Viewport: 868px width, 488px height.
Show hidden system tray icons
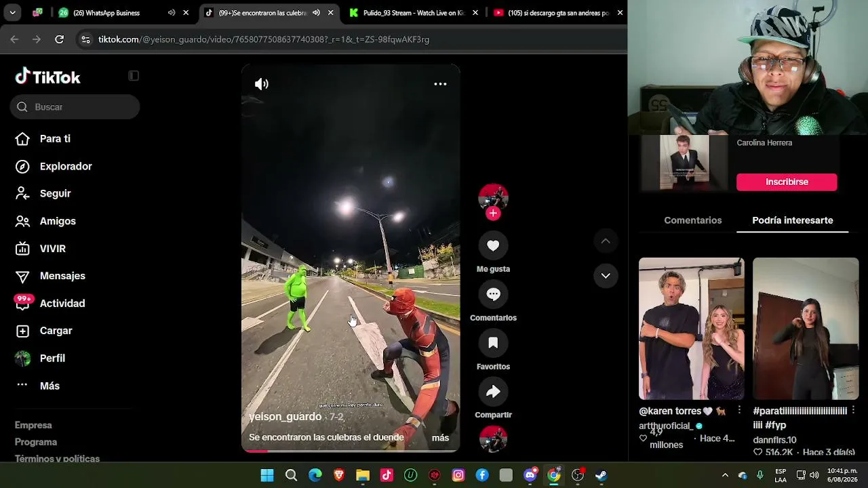coord(725,475)
